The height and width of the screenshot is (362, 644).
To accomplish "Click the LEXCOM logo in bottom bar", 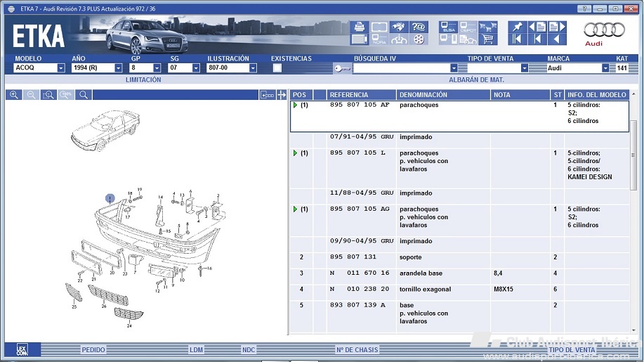I will click(x=22, y=349).
